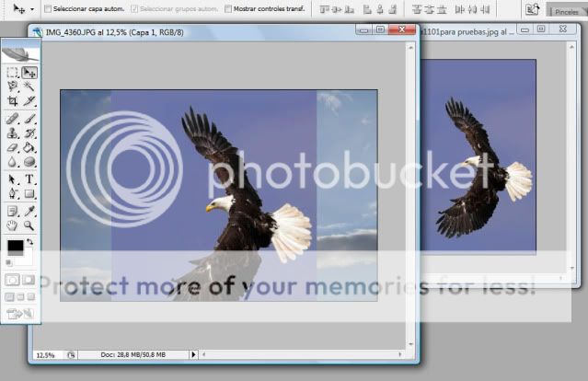Viewport: 588px width, 381px height.
Task: Toggle 'Seleccionar grupos autom.' checkbox
Action: tap(134, 8)
